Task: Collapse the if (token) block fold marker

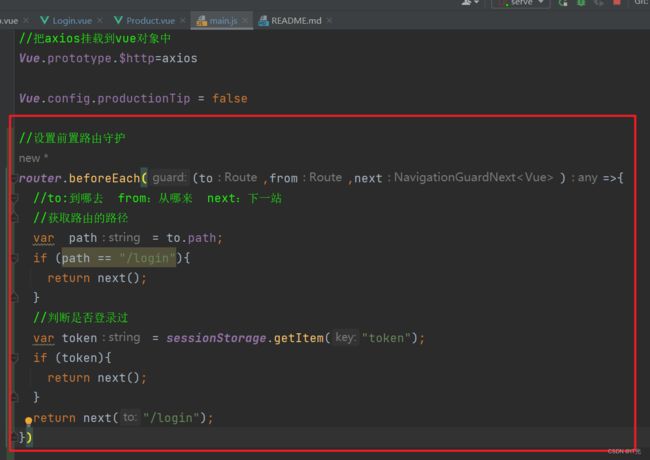Action: tap(14, 358)
